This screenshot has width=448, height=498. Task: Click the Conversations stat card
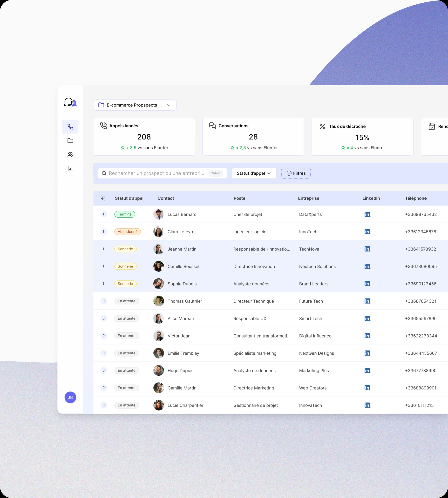click(253, 137)
